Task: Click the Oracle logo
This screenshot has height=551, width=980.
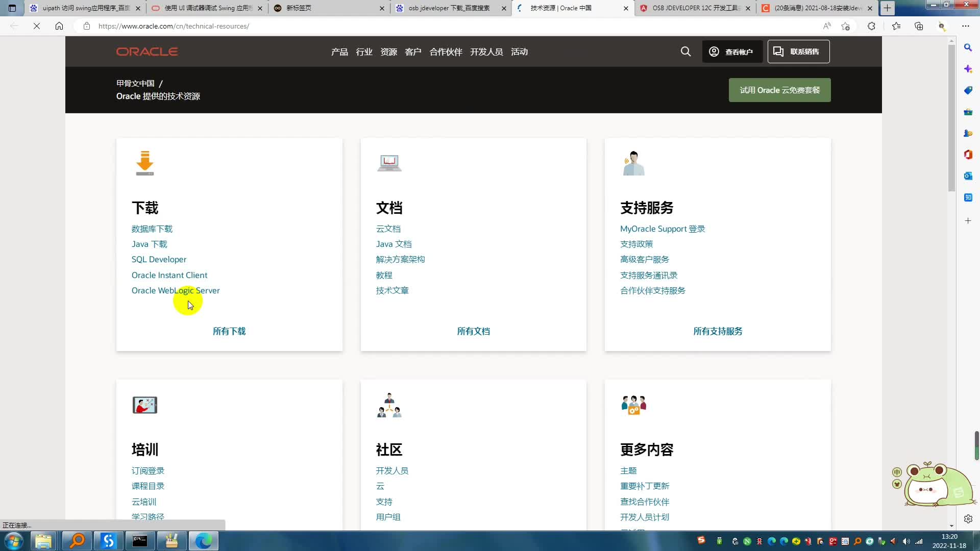Action: click(147, 52)
